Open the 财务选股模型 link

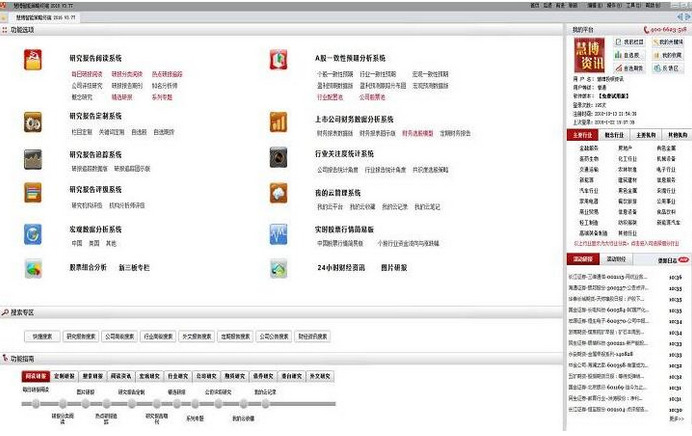pyautogui.click(x=417, y=133)
